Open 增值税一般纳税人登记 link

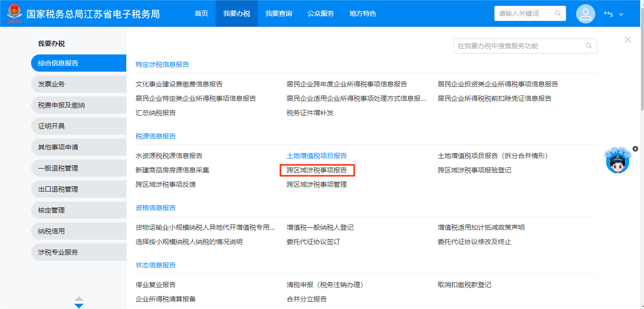[320, 227]
